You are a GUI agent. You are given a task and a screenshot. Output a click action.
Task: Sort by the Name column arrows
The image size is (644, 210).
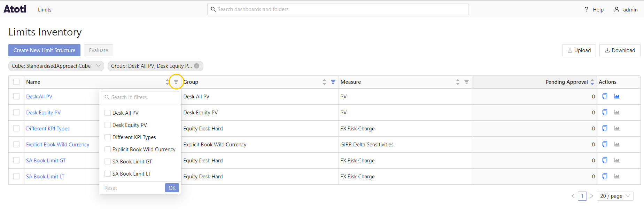pos(168,82)
